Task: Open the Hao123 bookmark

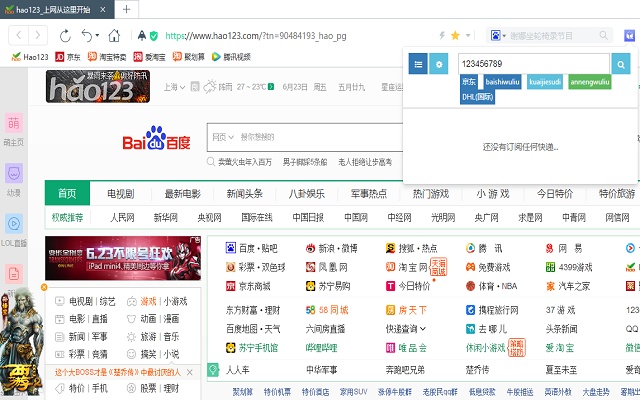Action: 30,57
